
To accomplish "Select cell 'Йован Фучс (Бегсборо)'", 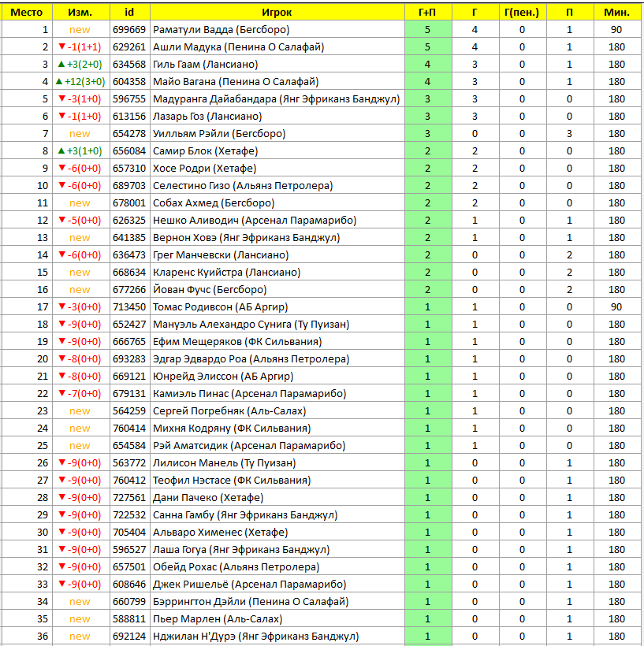I will click(277, 290).
